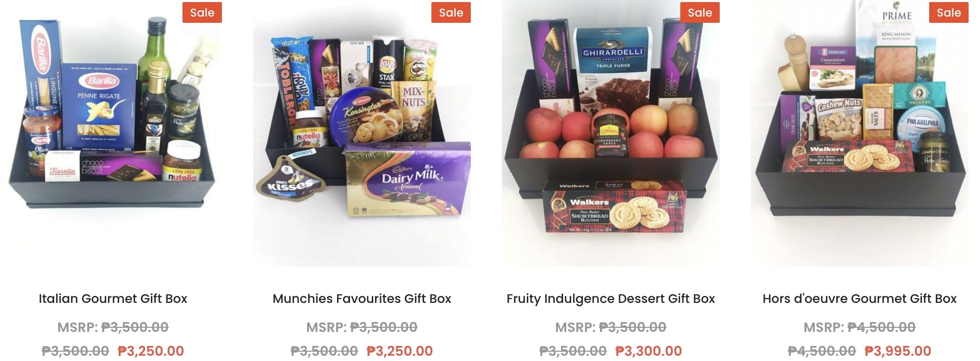Click the Hors d'oeuvre Gourmet Gift Box title
The image size is (980, 361).
click(860, 299)
